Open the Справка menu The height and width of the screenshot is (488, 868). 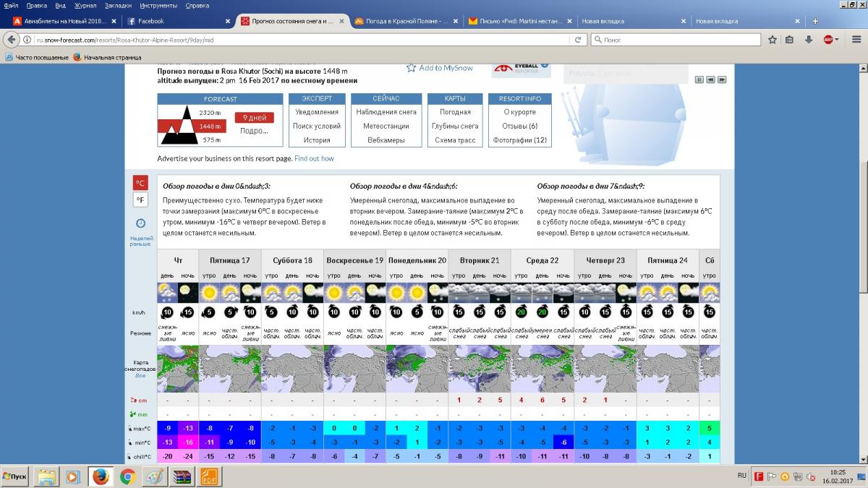(x=197, y=5)
